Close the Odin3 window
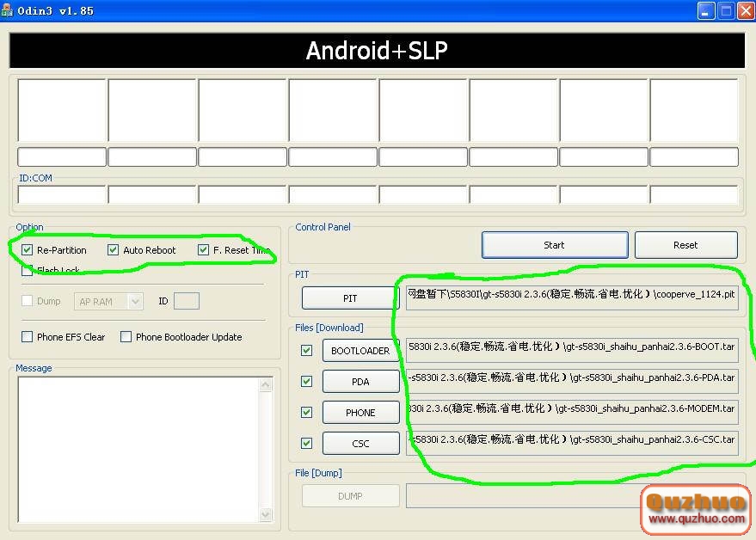The image size is (756, 540). pos(746,11)
